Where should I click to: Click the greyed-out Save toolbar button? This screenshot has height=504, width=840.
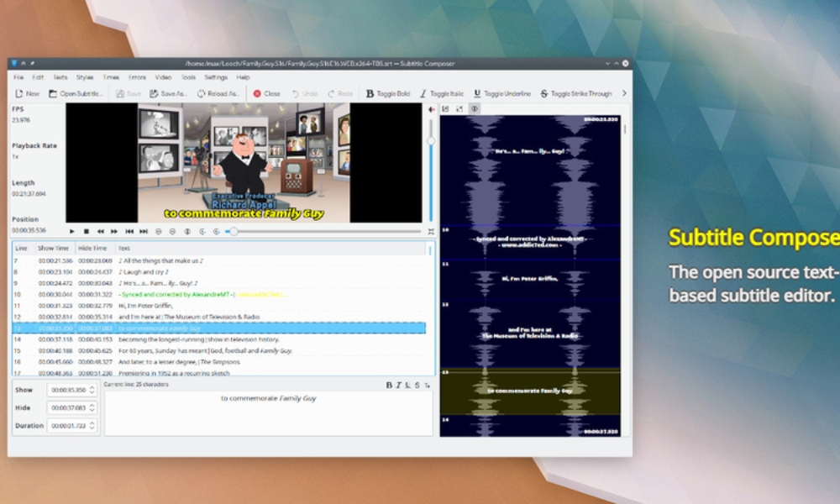point(129,94)
